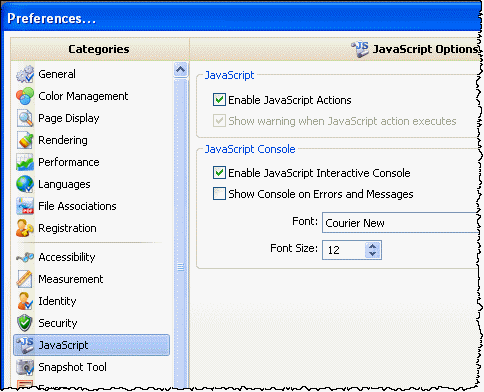
Task: Select highlighted JavaScript category label
Action: pos(63,345)
